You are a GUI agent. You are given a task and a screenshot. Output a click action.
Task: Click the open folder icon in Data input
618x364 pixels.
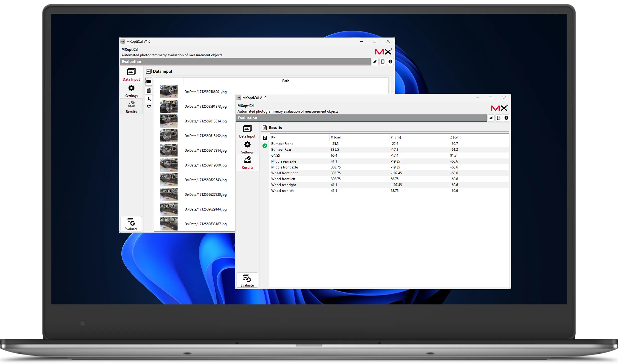pos(149,81)
